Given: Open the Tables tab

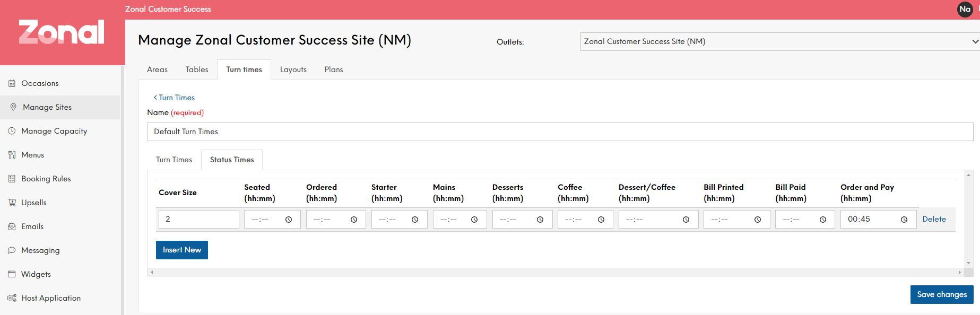Looking at the screenshot, I should tap(196, 69).
